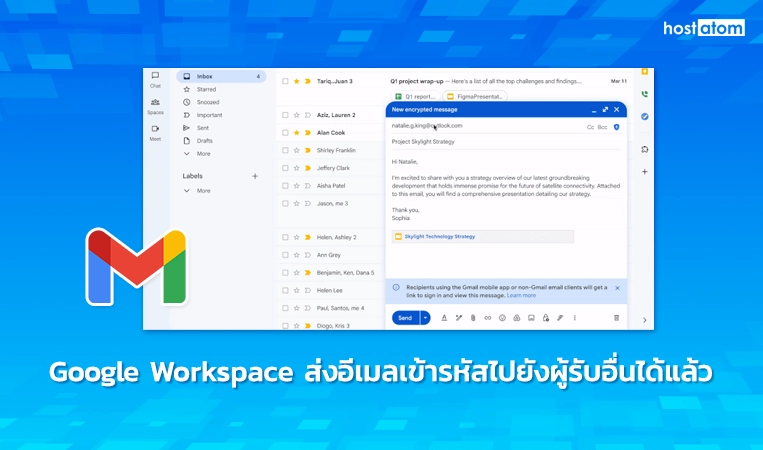Open the send options dropdown arrow
This screenshot has width=763, height=450.
pyautogui.click(x=425, y=318)
